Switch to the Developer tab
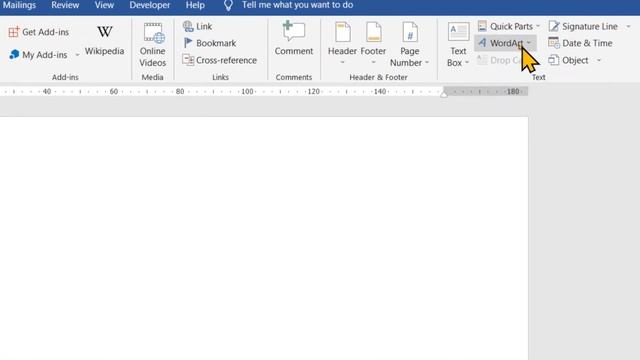 (x=150, y=5)
